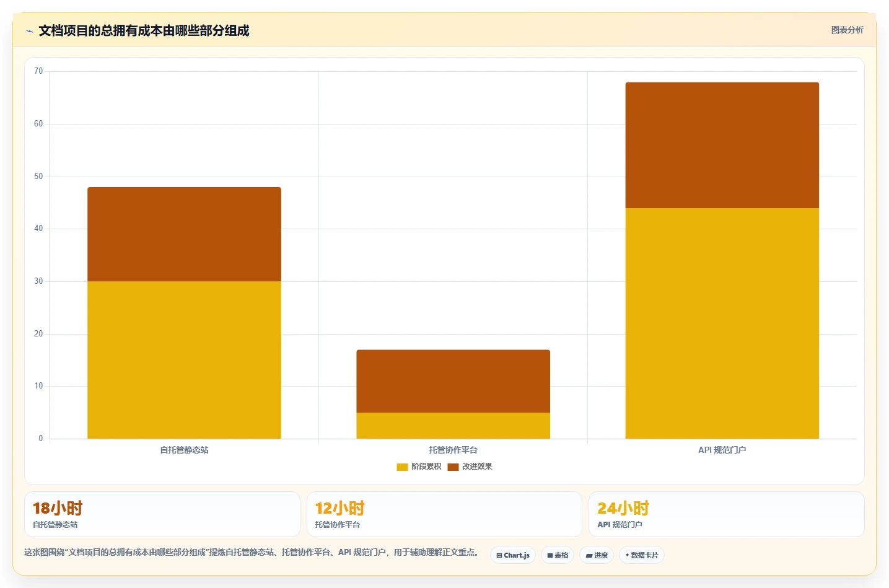The width and height of the screenshot is (889, 588).
Task: Click the y-axis value 60
Action: coord(38,124)
